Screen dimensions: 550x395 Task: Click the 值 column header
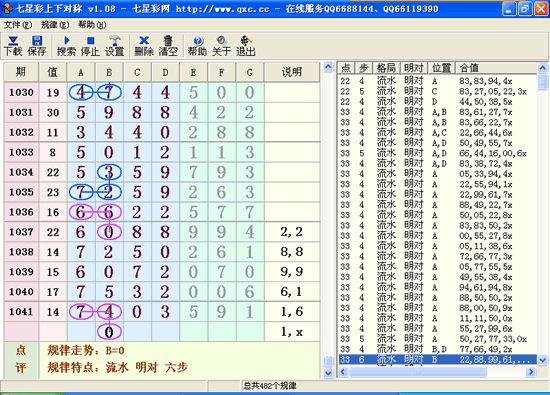[53, 72]
